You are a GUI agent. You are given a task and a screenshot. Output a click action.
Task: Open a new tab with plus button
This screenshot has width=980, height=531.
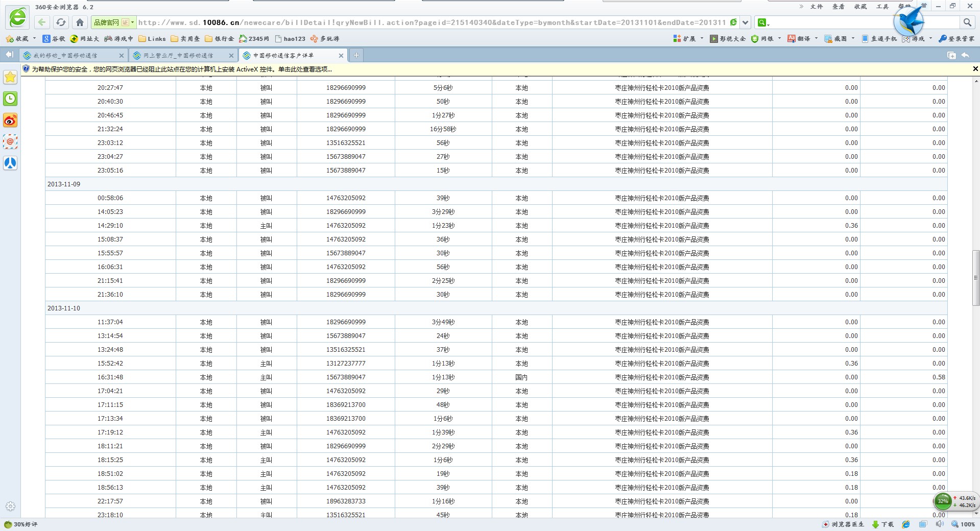coord(356,55)
